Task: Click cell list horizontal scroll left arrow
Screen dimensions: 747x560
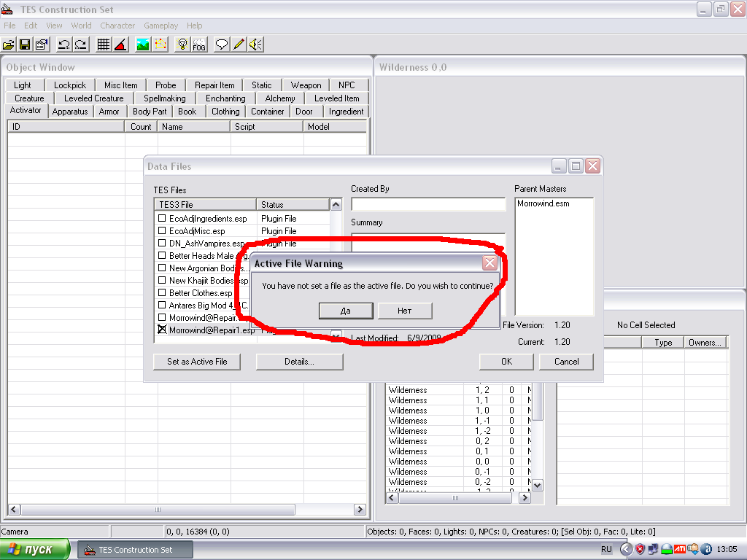Action: click(392, 497)
